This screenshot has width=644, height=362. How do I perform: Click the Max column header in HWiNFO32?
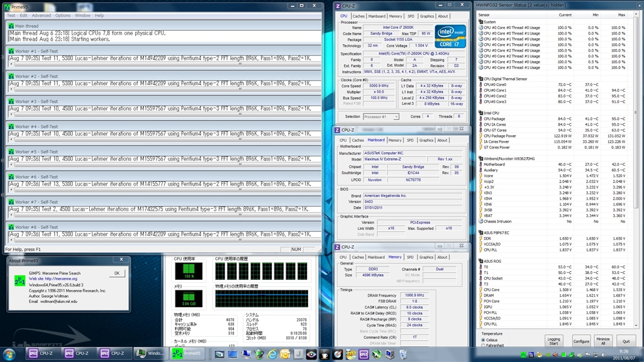point(621,14)
